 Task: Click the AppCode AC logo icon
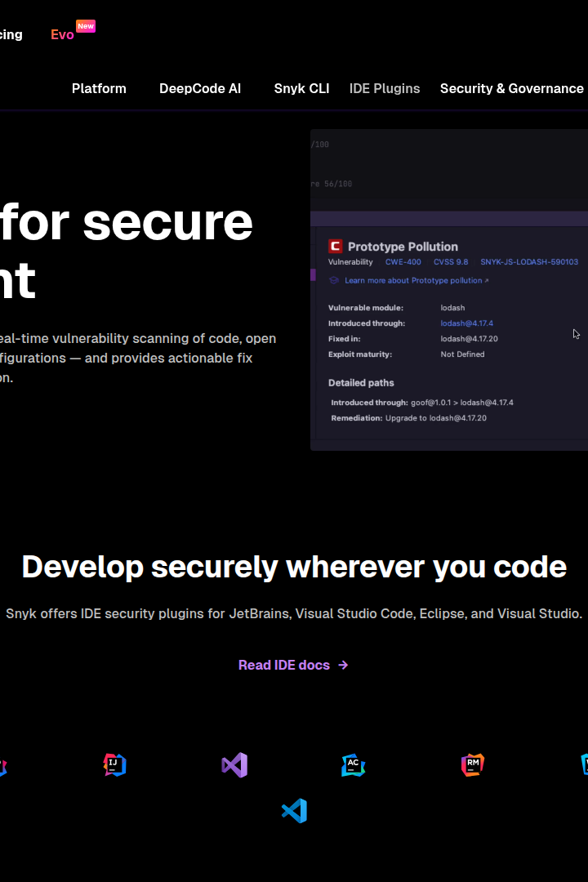(354, 765)
